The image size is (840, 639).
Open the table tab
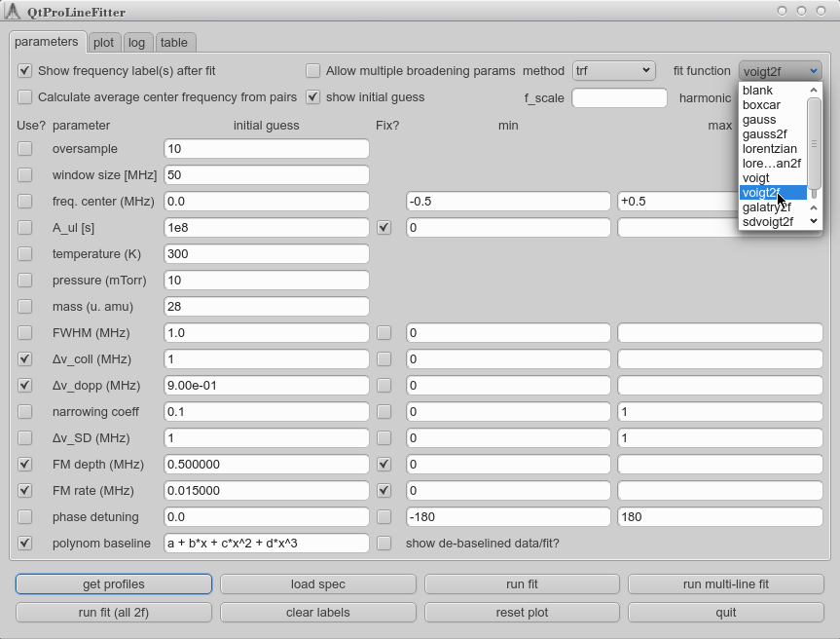point(174,43)
